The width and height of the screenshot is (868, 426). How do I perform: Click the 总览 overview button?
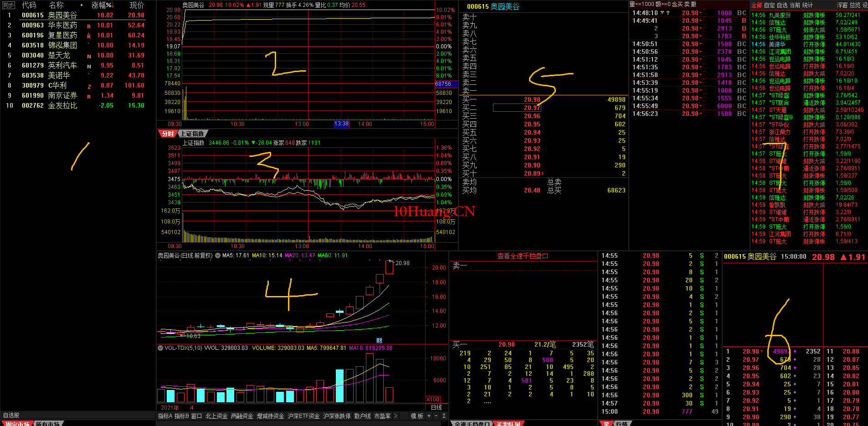click(855, 5)
